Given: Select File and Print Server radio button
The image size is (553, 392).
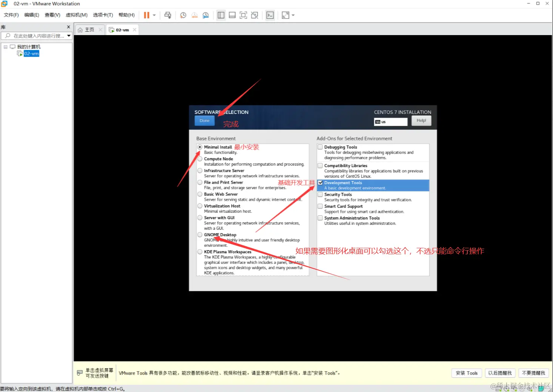Looking at the screenshot, I should pyautogui.click(x=200, y=182).
